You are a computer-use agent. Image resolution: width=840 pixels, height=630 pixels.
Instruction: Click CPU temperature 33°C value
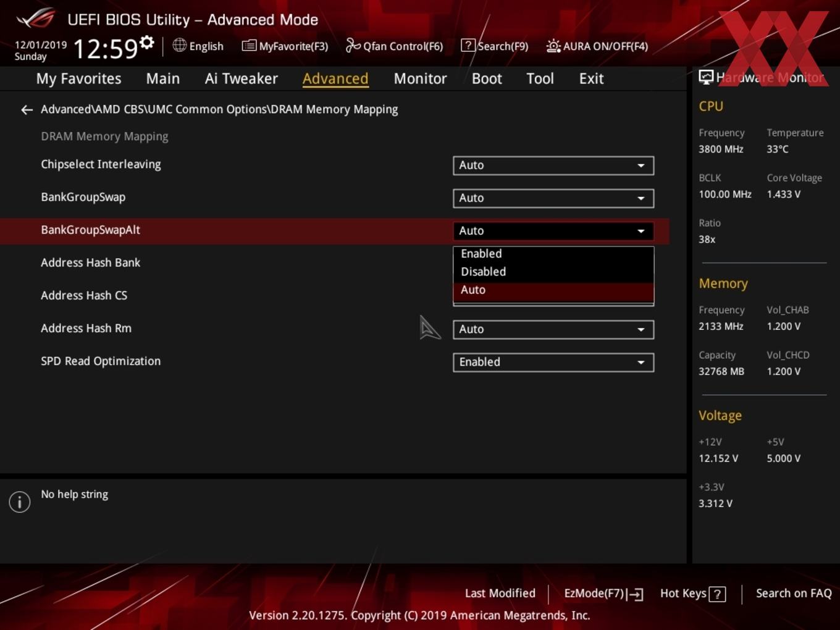[x=778, y=149]
